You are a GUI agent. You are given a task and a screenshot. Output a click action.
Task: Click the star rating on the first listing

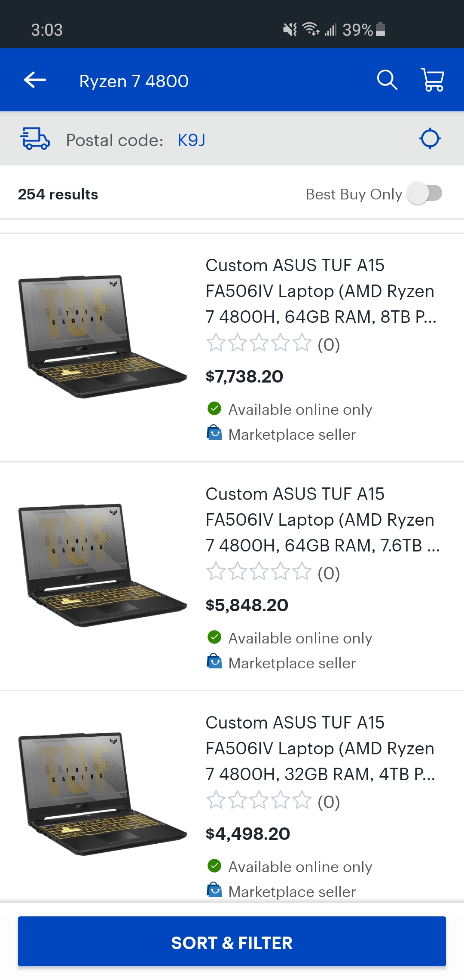[258, 344]
